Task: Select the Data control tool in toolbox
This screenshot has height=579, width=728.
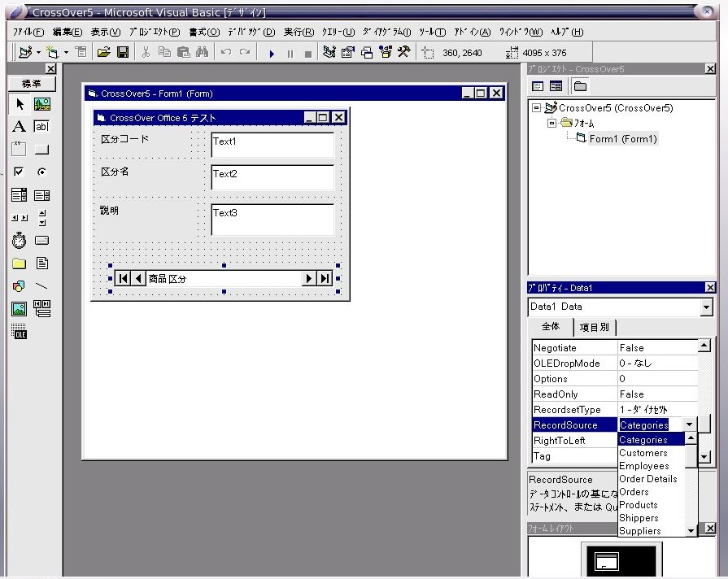Action: point(41,309)
